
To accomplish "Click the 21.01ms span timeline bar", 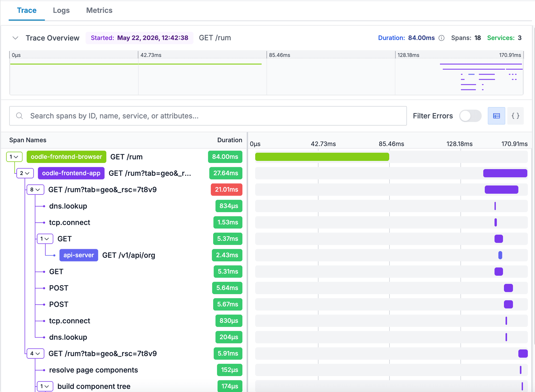I will click(x=502, y=190).
